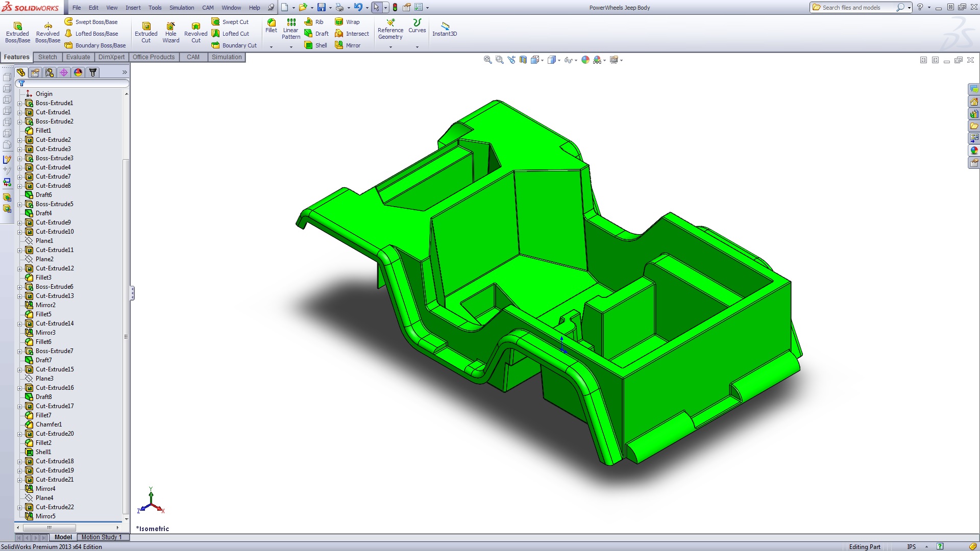Click the Wrap tool
Image resolution: width=980 pixels, height=551 pixels.
coord(347,22)
